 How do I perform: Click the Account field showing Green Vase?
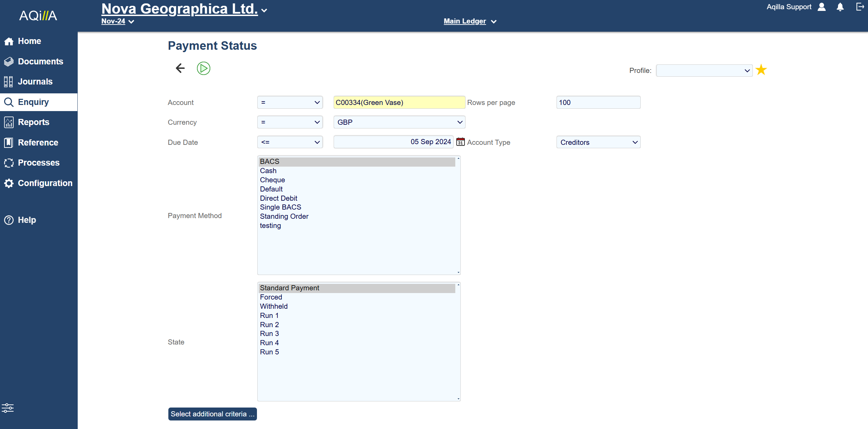(x=399, y=103)
